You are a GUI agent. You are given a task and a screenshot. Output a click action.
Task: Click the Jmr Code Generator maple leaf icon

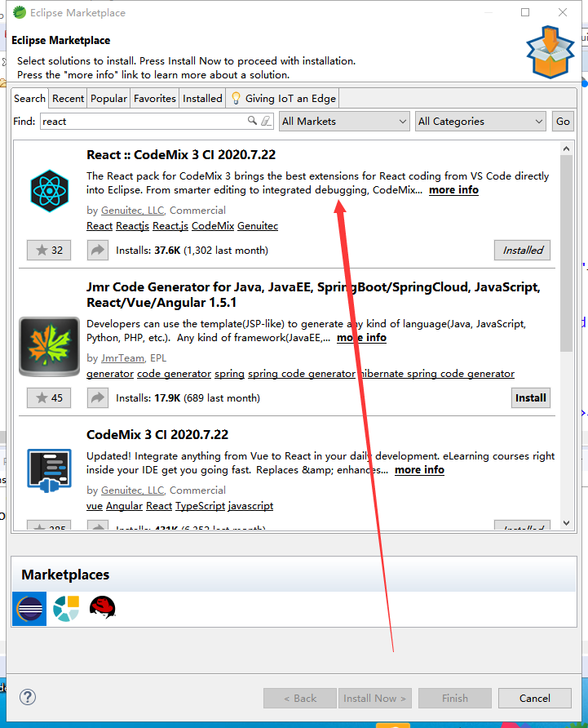click(x=49, y=346)
